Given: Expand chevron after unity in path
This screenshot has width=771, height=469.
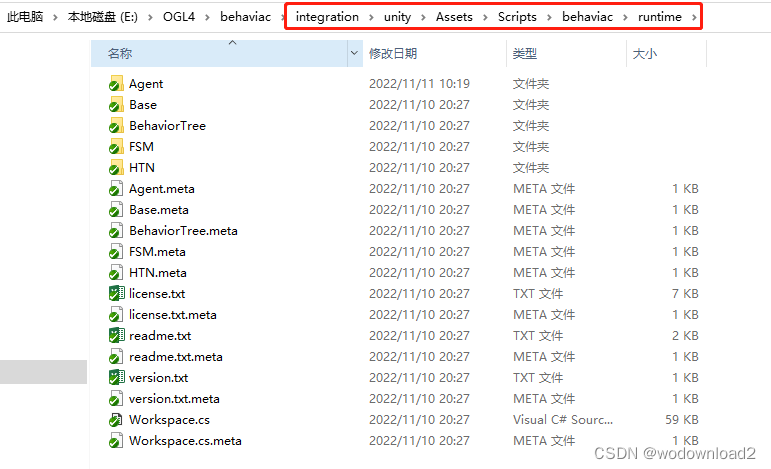Looking at the screenshot, I should tap(423, 17).
